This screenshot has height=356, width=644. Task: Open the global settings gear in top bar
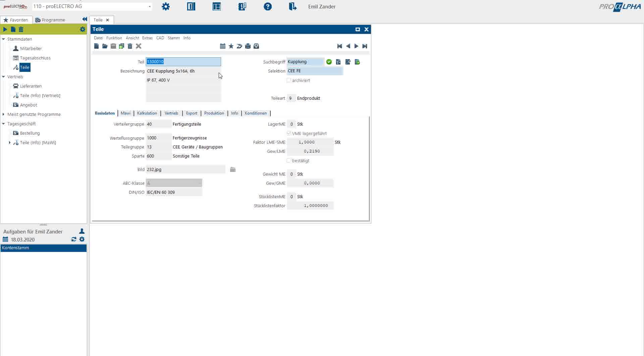click(x=166, y=6)
